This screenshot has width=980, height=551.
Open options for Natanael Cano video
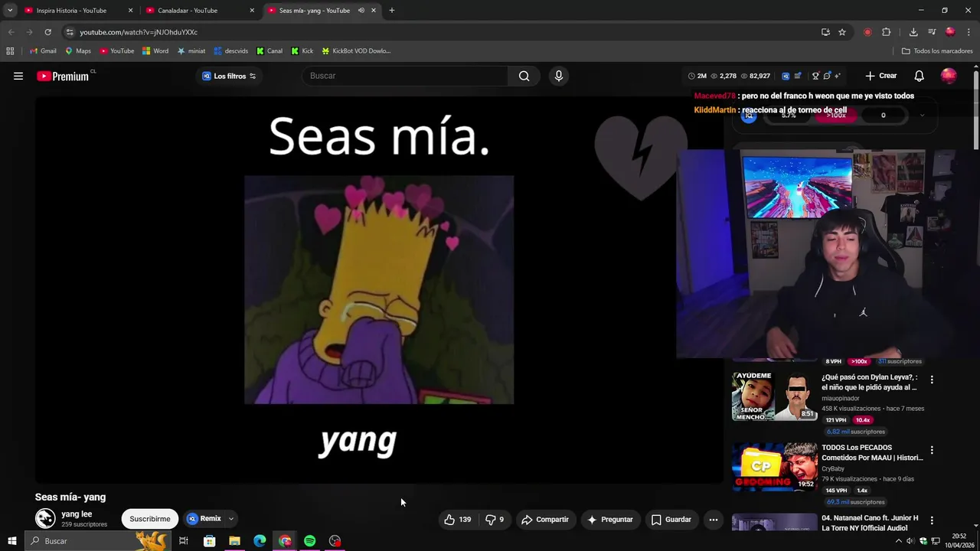(x=932, y=520)
